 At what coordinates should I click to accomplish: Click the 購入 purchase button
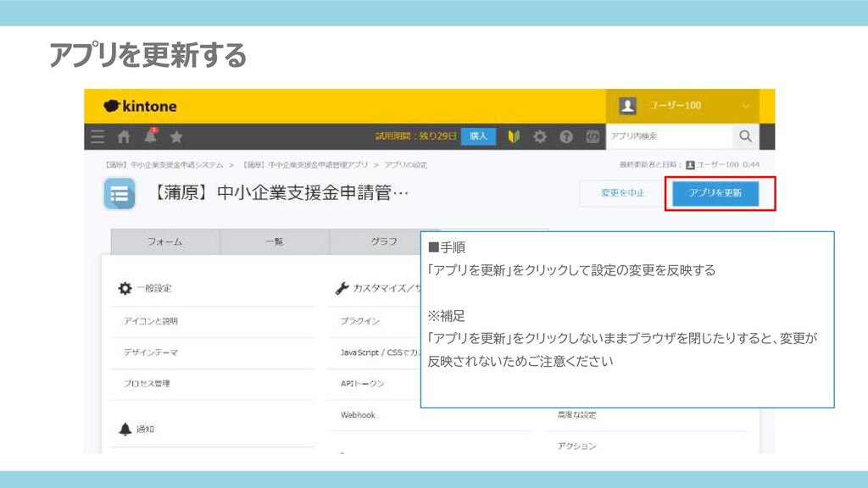coord(478,136)
